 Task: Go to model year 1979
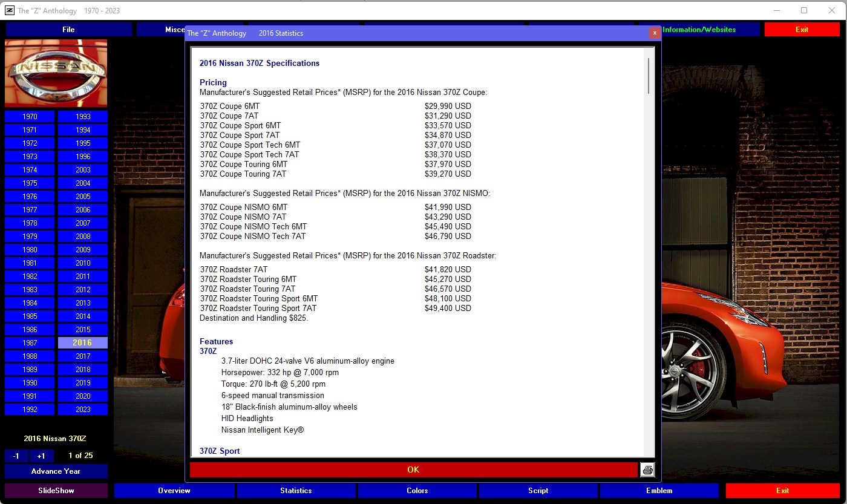point(30,237)
